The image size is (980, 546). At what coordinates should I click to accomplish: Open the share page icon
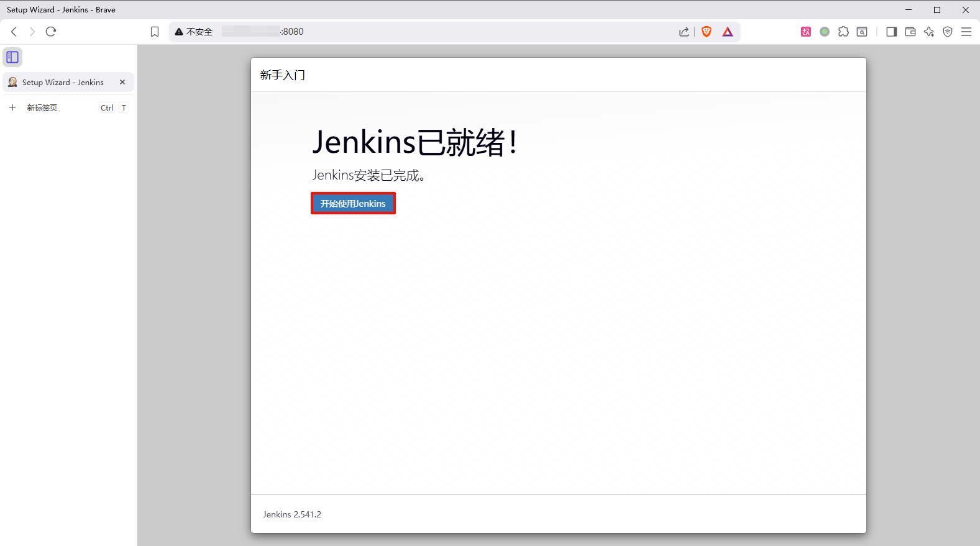coord(684,32)
